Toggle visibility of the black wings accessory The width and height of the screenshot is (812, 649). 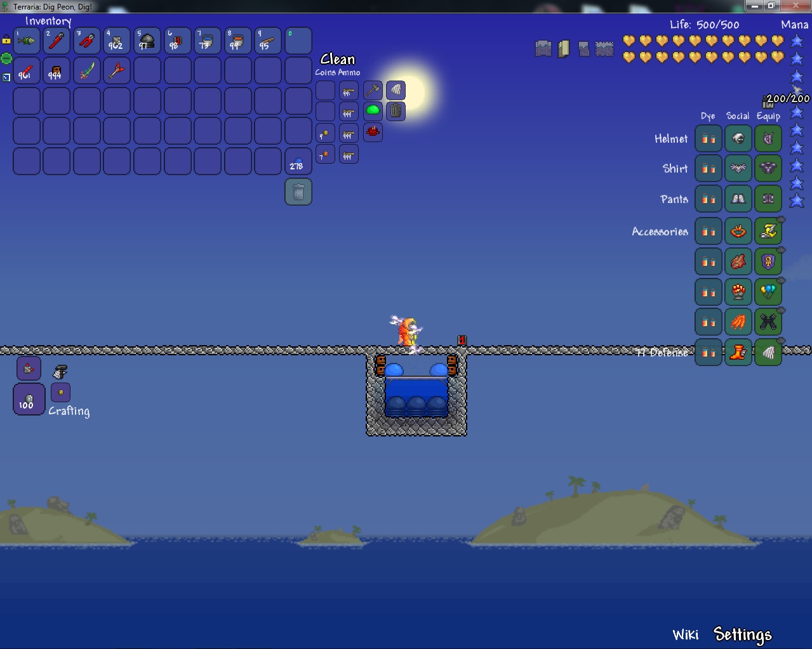tap(781, 311)
